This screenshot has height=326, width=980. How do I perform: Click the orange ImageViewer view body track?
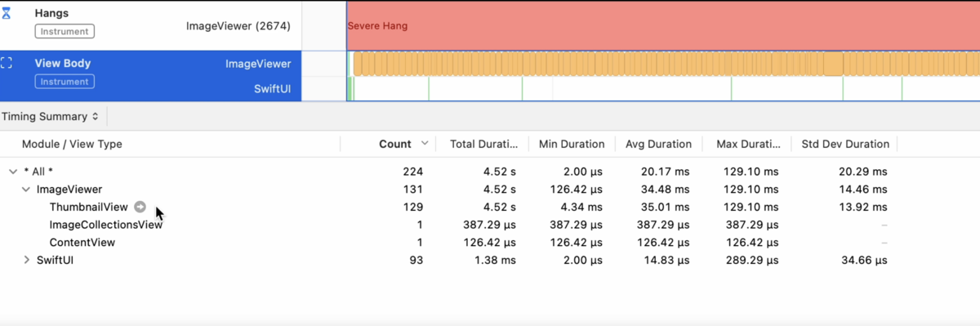point(666,64)
